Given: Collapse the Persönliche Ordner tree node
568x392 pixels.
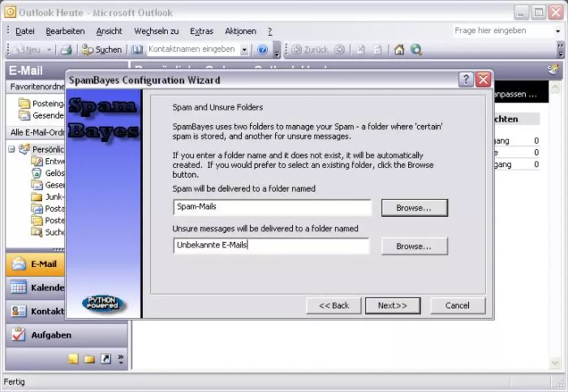Looking at the screenshot, I should [x=11, y=149].
